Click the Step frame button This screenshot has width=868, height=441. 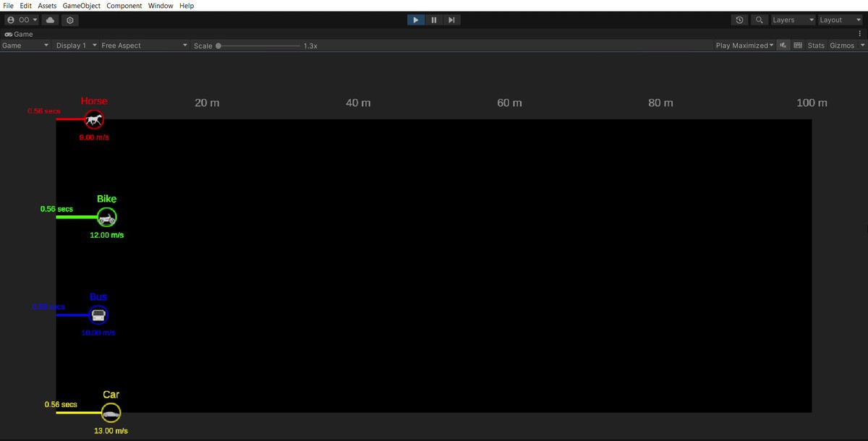451,20
